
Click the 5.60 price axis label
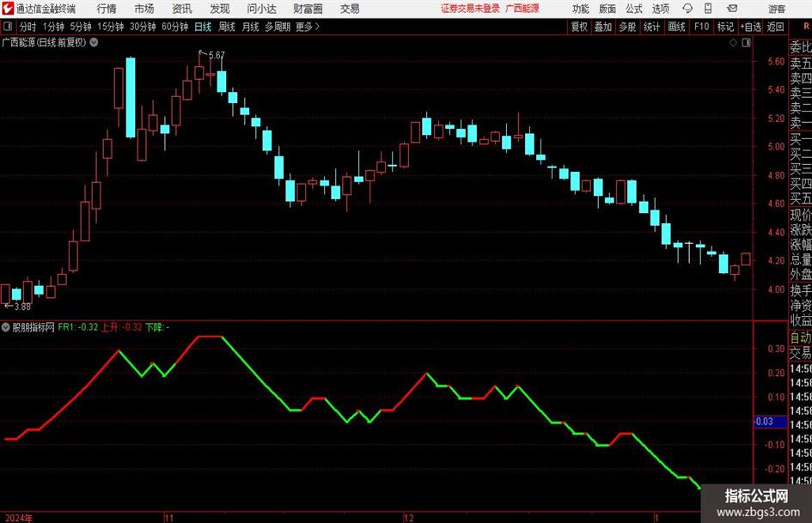pos(776,62)
